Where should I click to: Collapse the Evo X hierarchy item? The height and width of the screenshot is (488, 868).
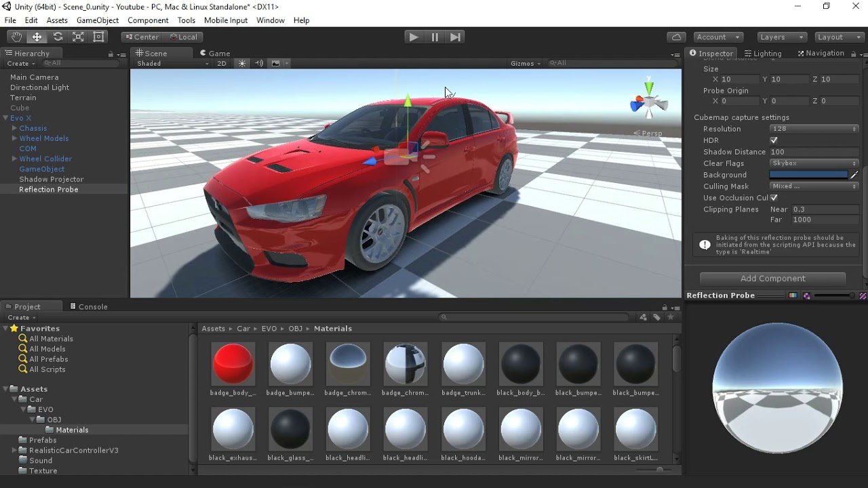point(5,118)
